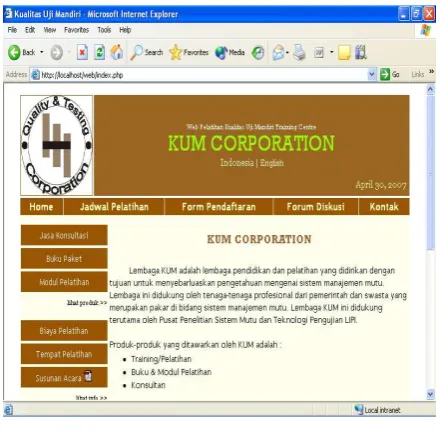Open the Edit menu

tap(30, 30)
